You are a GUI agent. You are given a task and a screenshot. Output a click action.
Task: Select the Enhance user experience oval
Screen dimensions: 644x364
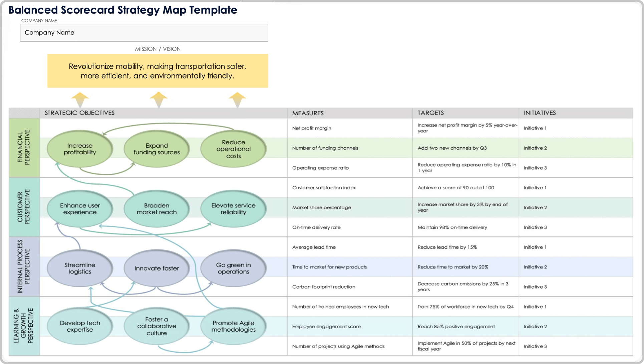pyautogui.click(x=80, y=209)
